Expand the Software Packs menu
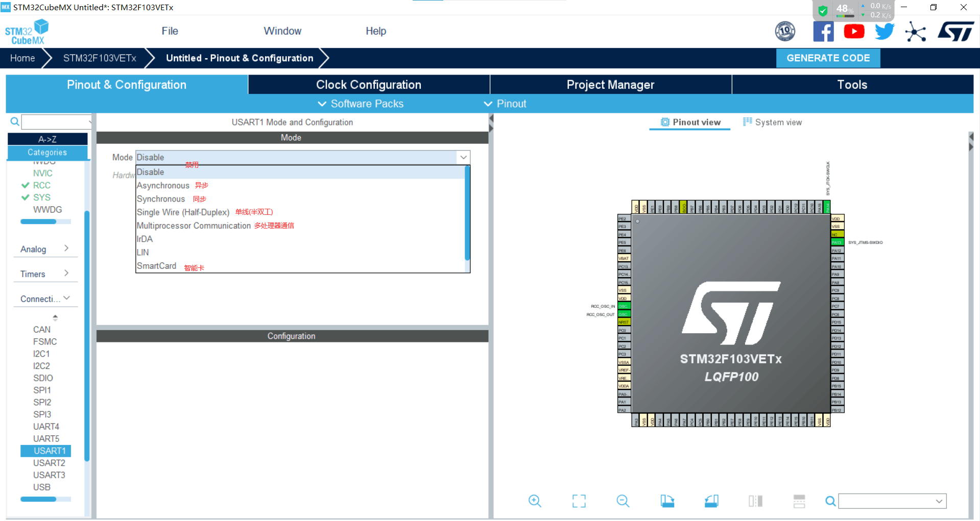The height and width of the screenshot is (521, 980). 361,104
